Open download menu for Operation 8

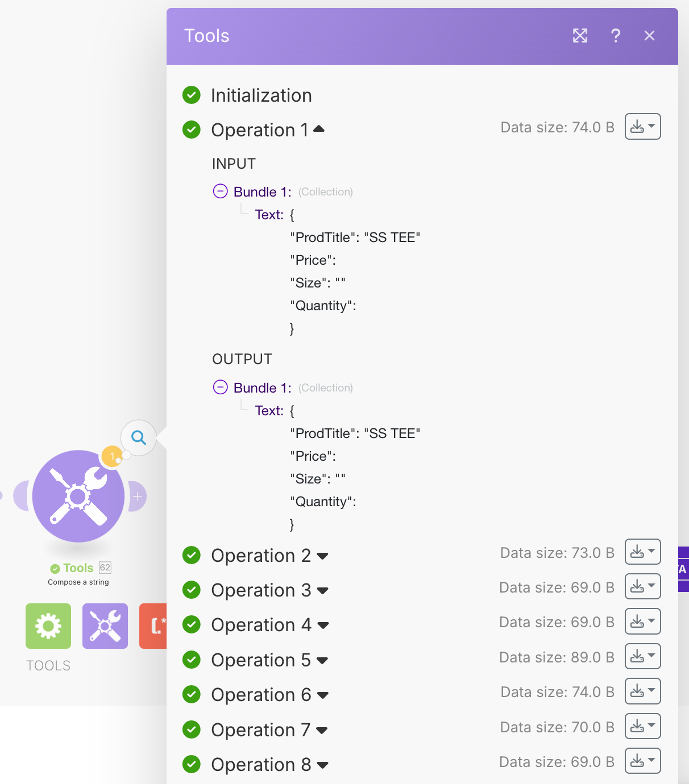pos(642,761)
